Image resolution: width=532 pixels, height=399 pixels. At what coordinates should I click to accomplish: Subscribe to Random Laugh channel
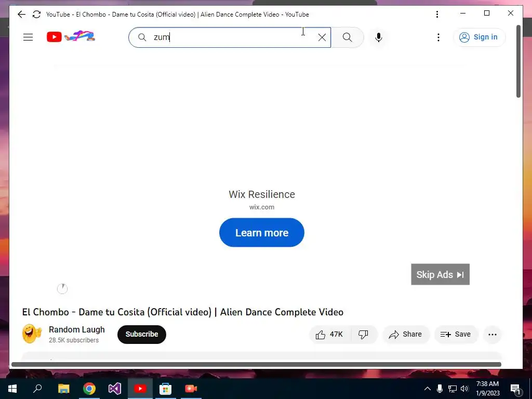coord(141,334)
